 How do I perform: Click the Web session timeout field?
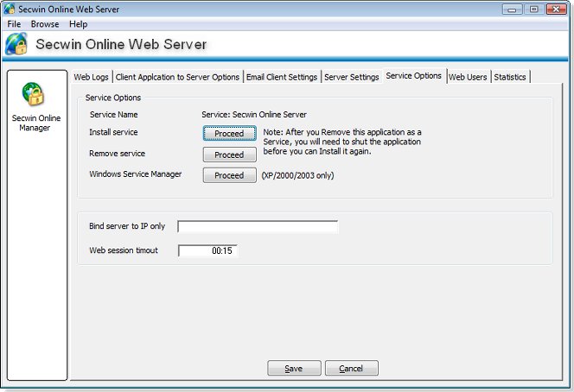207,251
